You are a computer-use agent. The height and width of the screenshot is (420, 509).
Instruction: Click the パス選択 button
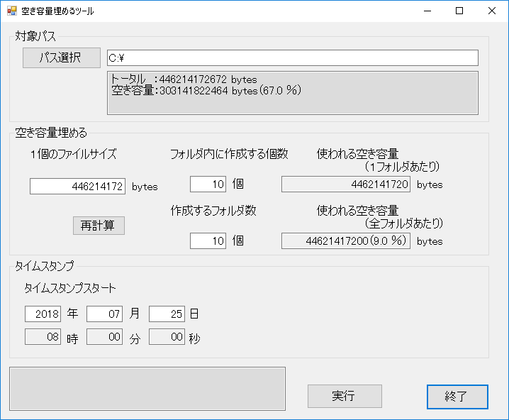(x=60, y=57)
